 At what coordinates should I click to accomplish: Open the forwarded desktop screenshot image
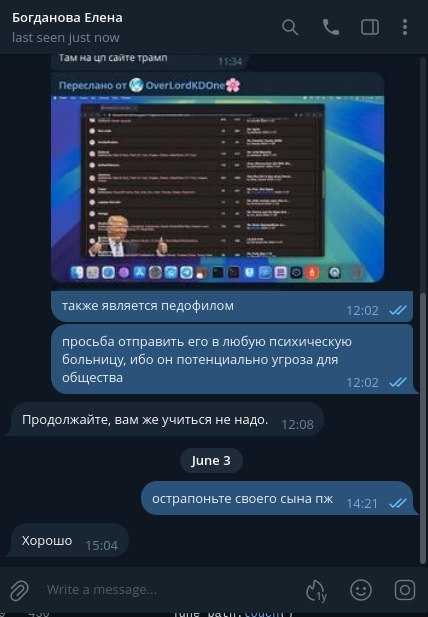point(218,189)
